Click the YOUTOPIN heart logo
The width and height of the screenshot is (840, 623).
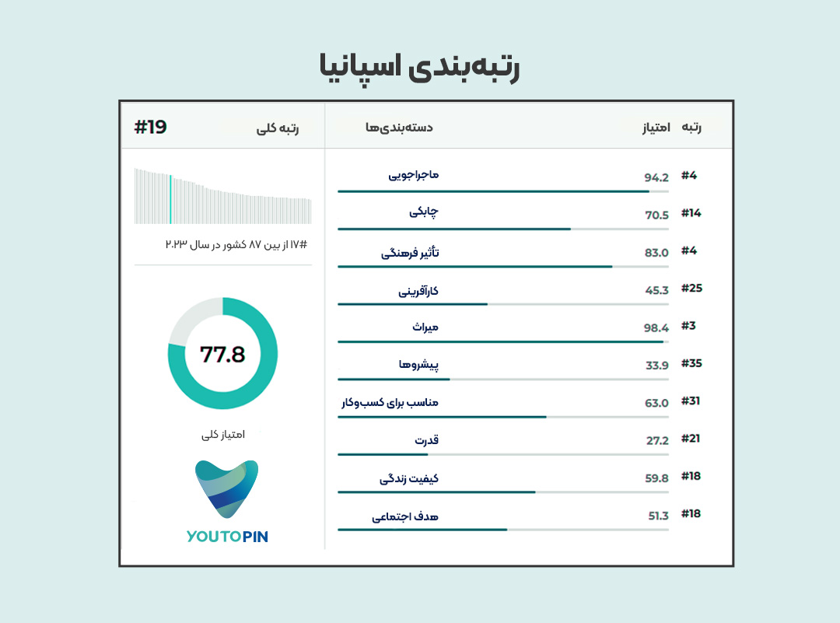pyautogui.click(x=226, y=489)
